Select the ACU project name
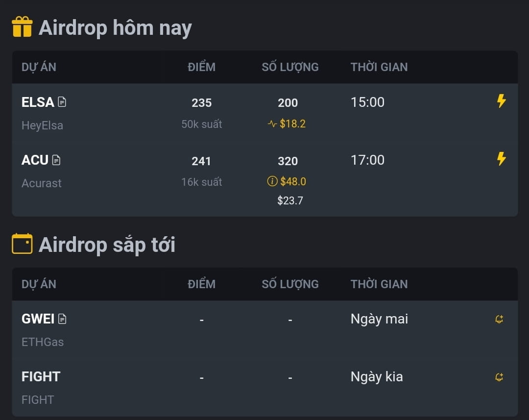The height and width of the screenshot is (420, 529). pos(35,160)
